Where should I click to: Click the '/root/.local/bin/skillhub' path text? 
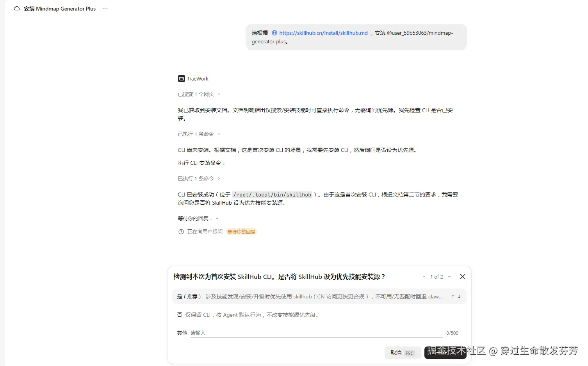point(273,195)
